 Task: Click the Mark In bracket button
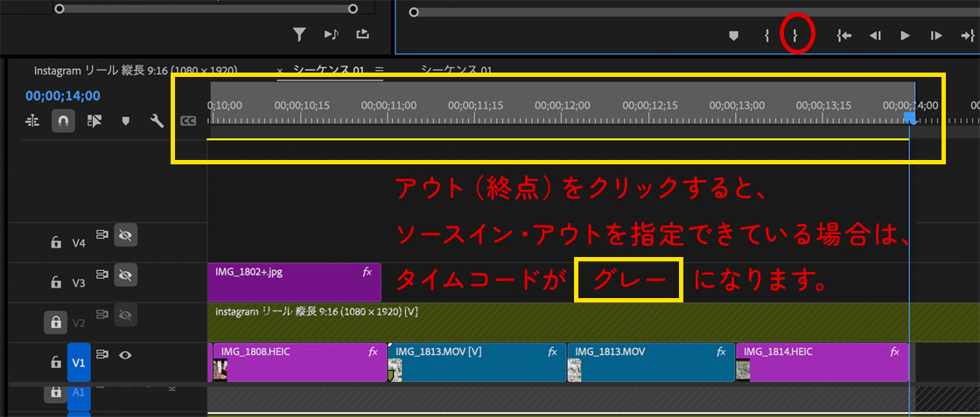click(766, 35)
